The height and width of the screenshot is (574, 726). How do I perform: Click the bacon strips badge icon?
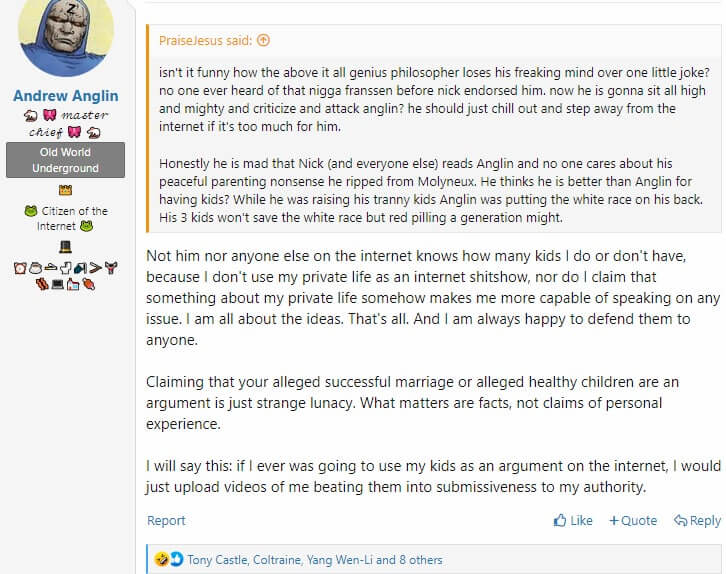point(42,284)
